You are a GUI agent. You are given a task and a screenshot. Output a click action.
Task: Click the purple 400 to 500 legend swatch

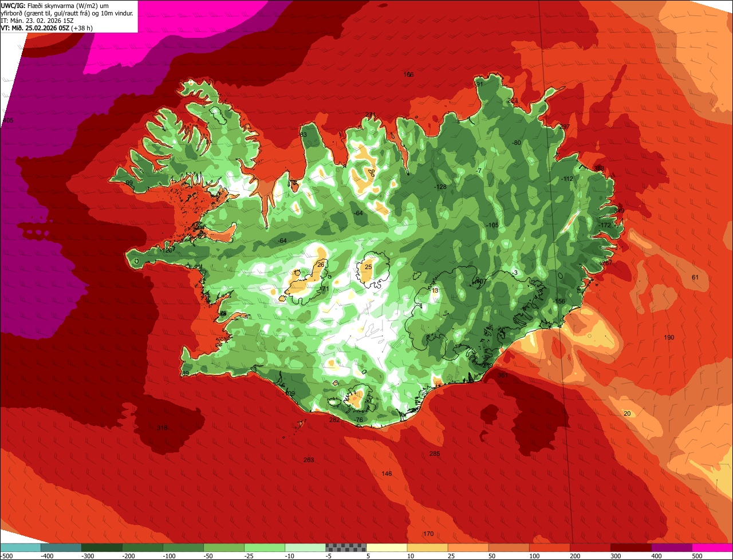tap(672, 547)
